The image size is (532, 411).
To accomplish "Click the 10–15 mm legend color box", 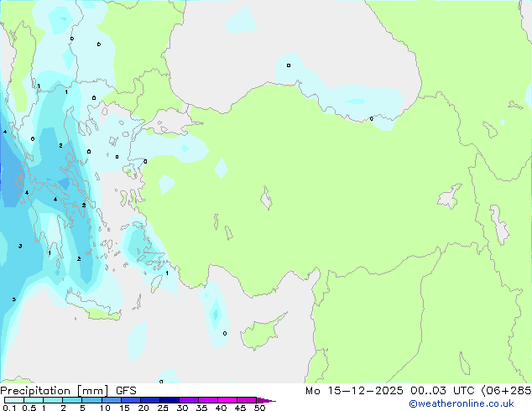I will pos(111,400).
